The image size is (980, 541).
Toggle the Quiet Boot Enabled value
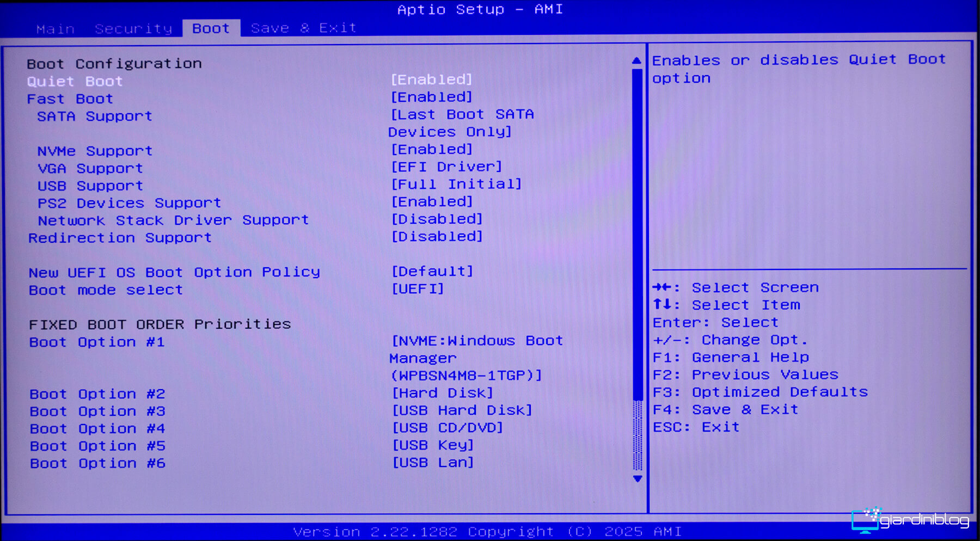click(x=431, y=80)
